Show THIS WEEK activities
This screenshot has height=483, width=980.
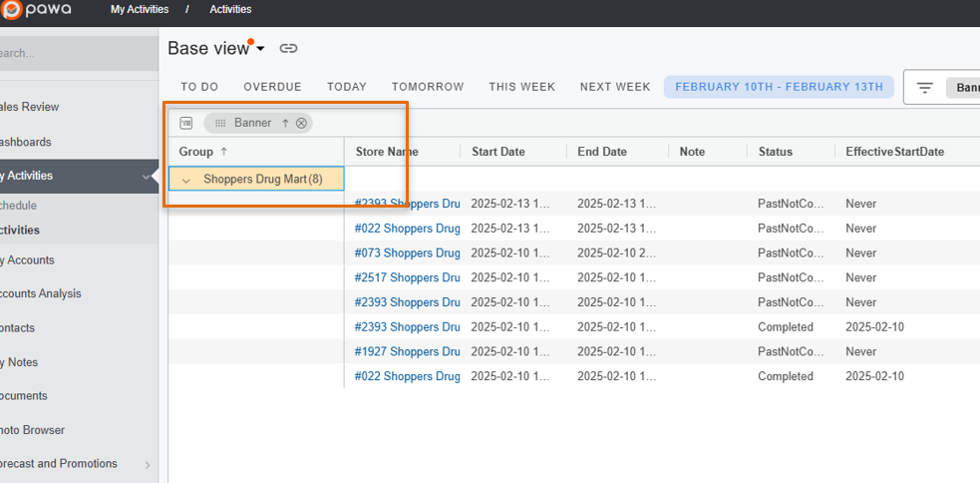tap(521, 87)
